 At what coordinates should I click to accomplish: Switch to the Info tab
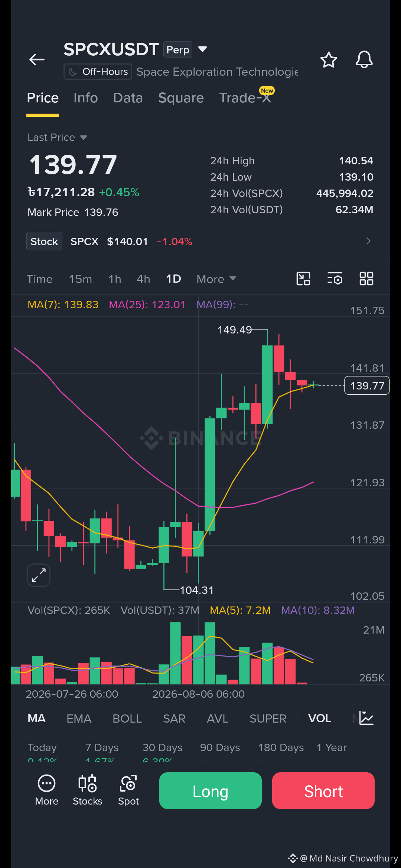(x=86, y=98)
